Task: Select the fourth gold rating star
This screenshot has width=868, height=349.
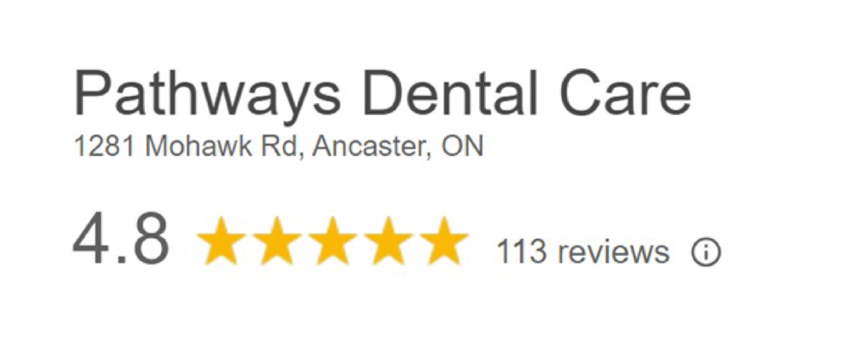Action: coord(388,241)
